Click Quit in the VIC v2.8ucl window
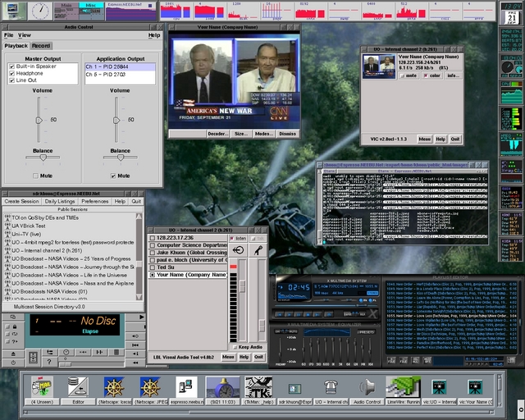The width and height of the screenshot is (525, 420). (455, 139)
